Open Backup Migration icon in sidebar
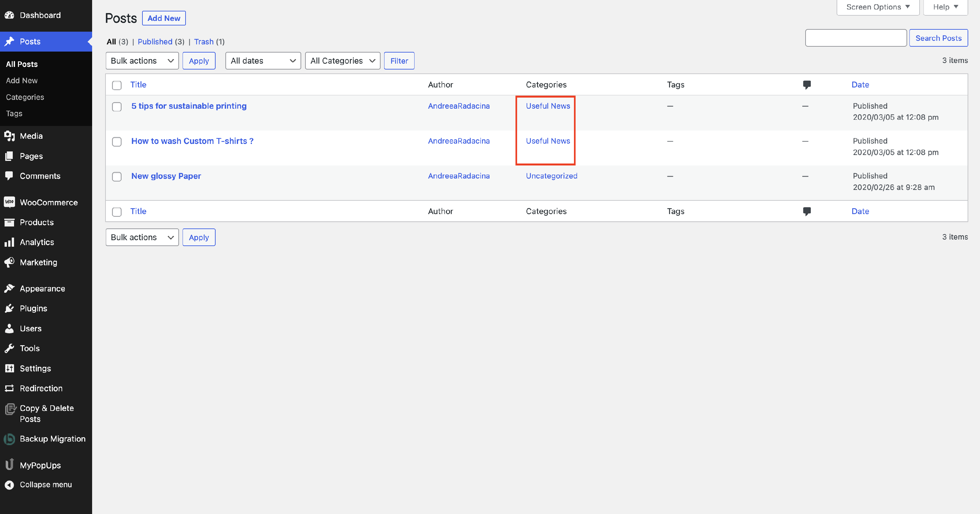 click(9, 439)
